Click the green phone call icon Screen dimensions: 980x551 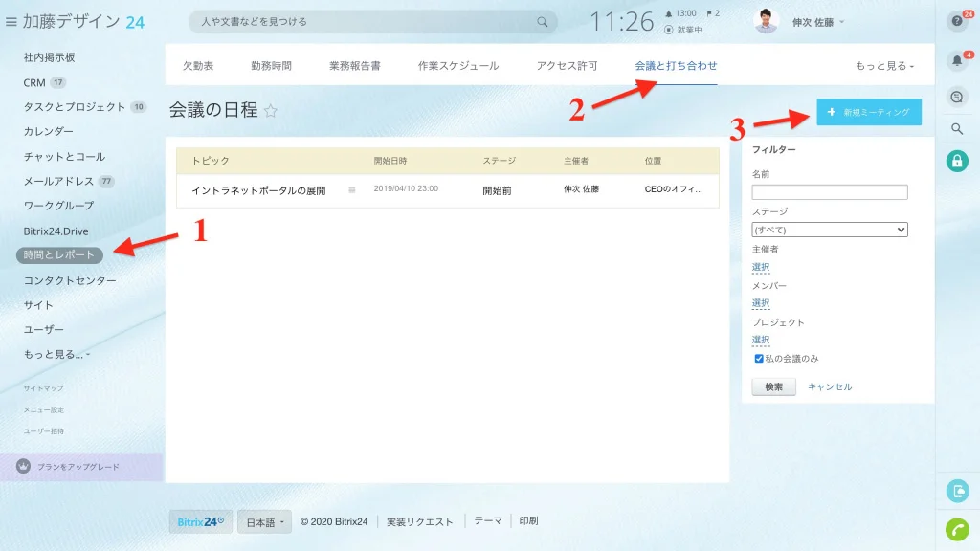click(957, 530)
